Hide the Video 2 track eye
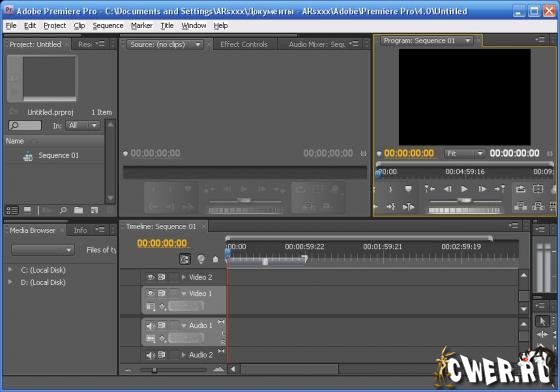 tap(151, 277)
